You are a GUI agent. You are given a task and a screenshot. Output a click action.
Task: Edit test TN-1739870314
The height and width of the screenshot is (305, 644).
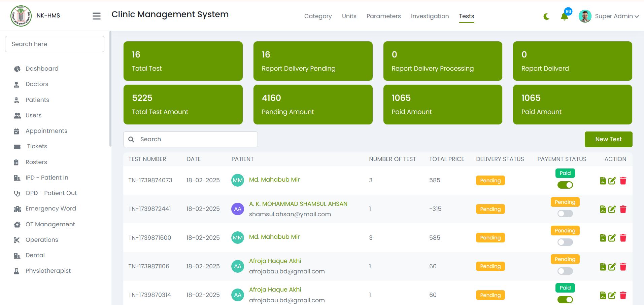tap(612, 295)
